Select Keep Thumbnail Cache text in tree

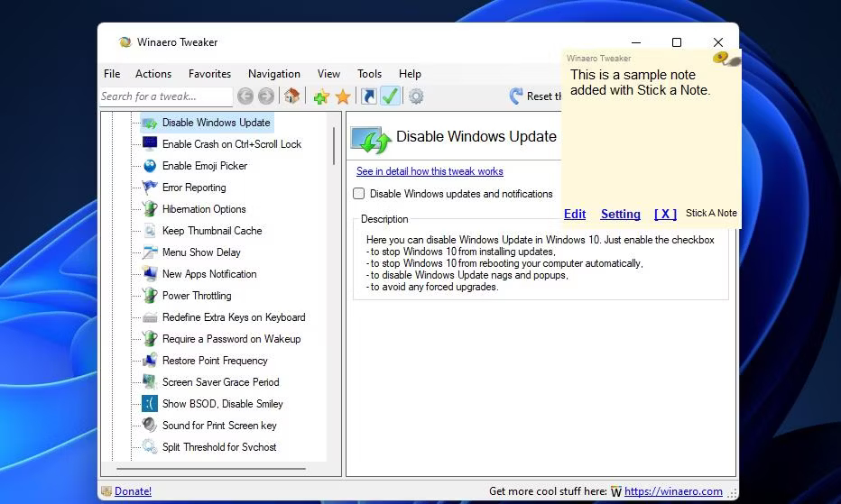tap(212, 231)
